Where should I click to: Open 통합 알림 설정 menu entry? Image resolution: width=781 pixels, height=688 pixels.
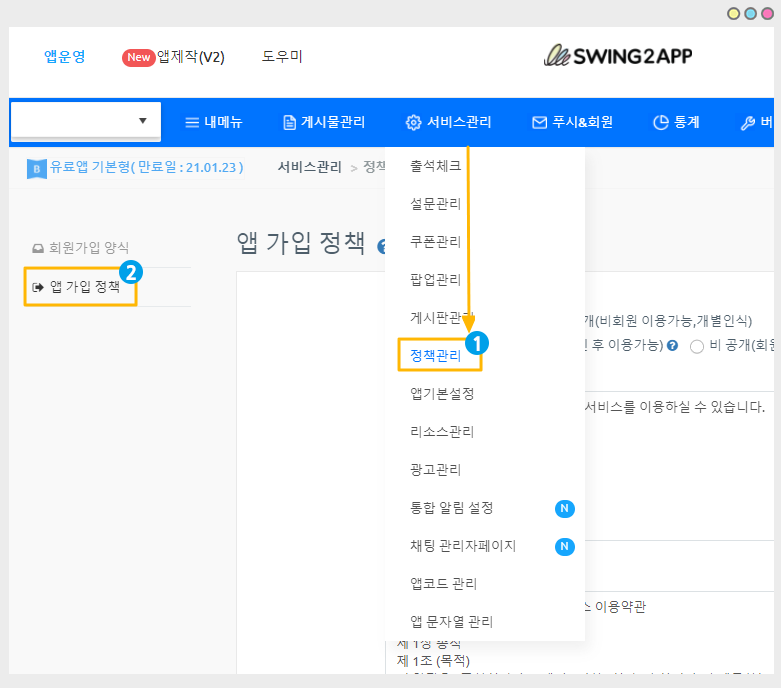452,508
